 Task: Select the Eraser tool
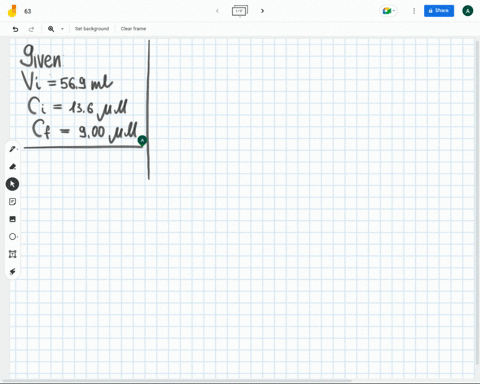(13, 166)
